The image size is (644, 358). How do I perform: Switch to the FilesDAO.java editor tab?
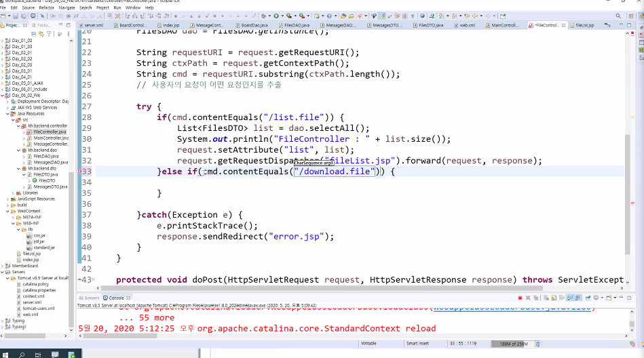coord(294,25)
